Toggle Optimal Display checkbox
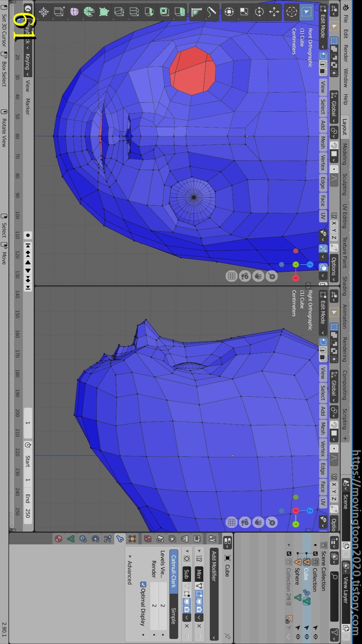The height and width of the screenshot is (644, 362). (x=143, y=584)
